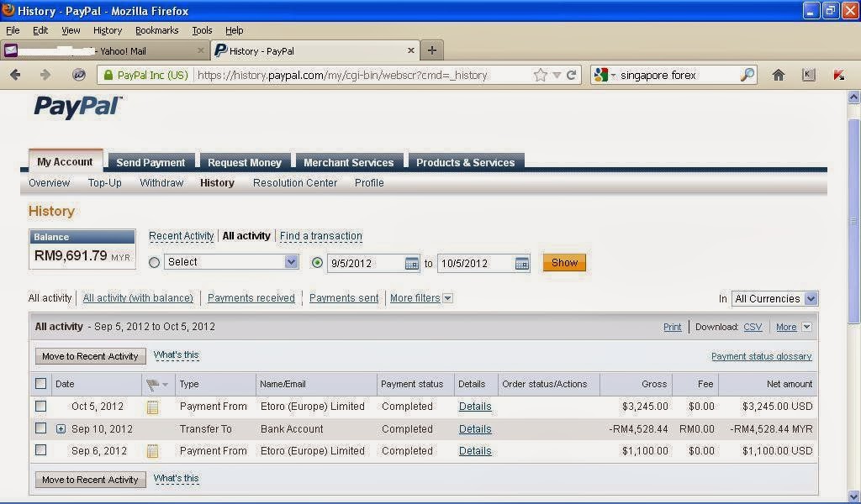Download the history as CSV

[x=753, y=327]
